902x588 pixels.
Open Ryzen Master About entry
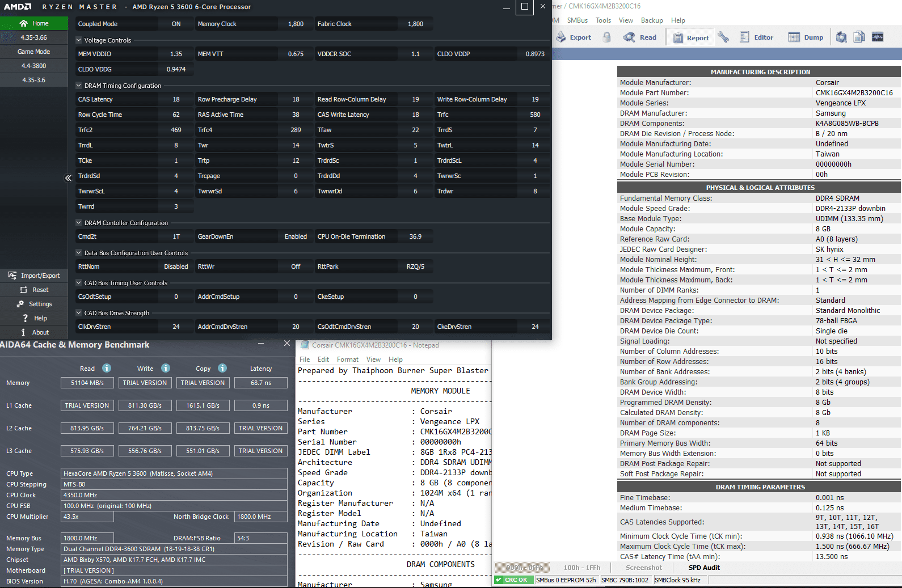[34, 332]
